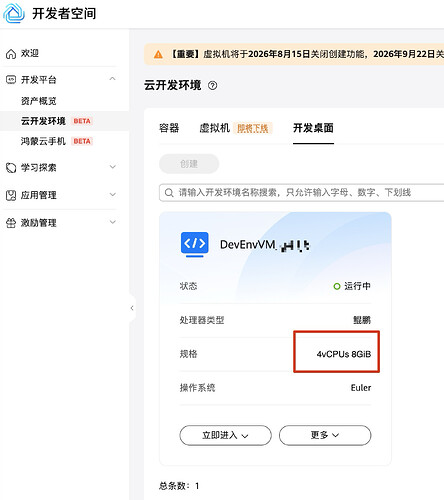444x500 pixels.
Task: Click the 开发者空间 logo icon
Action: (x=14, y=13)
